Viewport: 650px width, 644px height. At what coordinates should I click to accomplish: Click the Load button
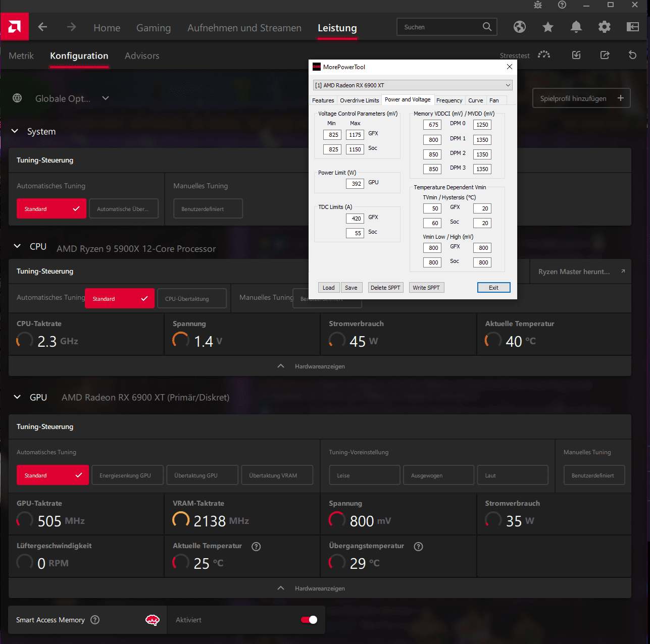click(x=329, y=288)
